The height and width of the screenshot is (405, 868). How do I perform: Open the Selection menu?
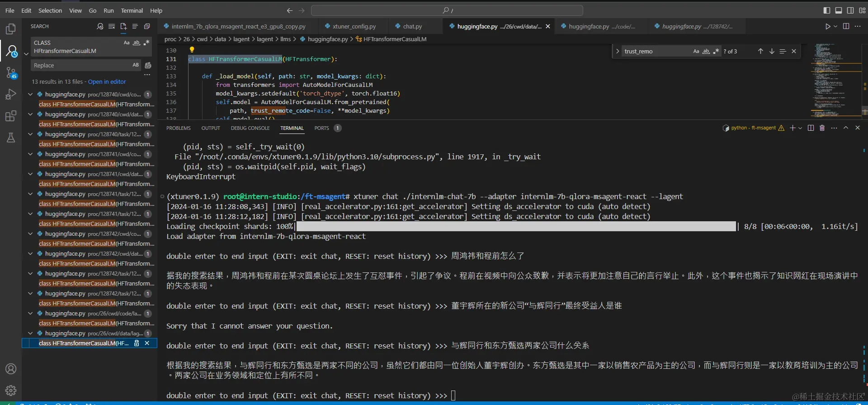(50, 10)
